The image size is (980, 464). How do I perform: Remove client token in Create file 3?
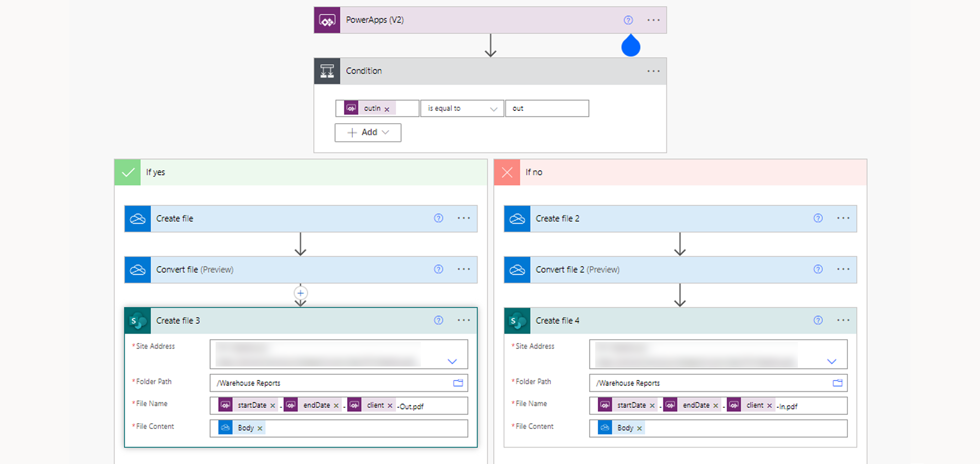[x=390, y=406]
